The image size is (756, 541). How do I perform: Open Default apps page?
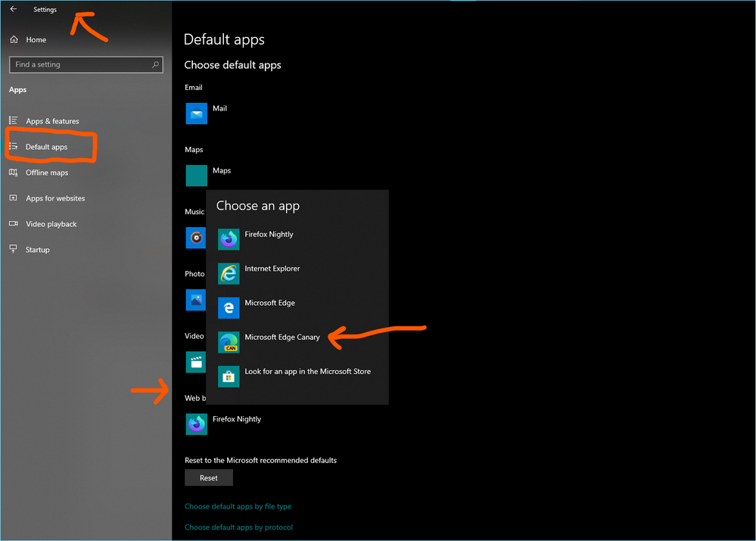pyautogui.click(x=46, y=147)
